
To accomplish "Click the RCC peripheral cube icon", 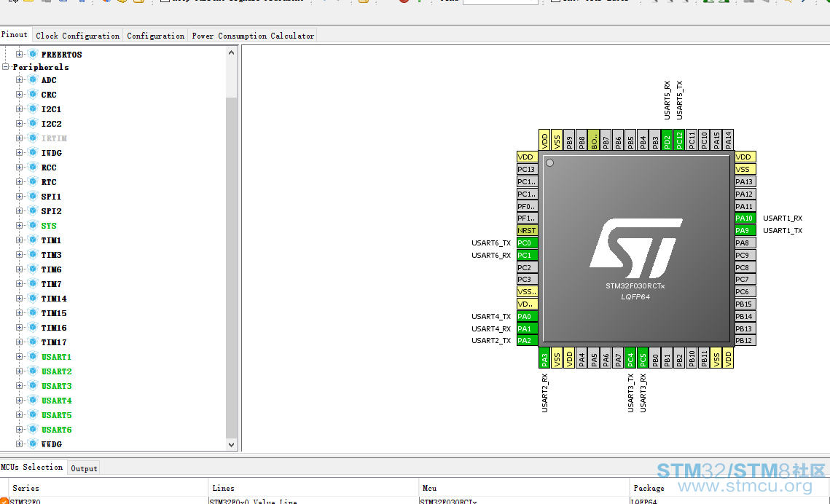I will (33, 167).
